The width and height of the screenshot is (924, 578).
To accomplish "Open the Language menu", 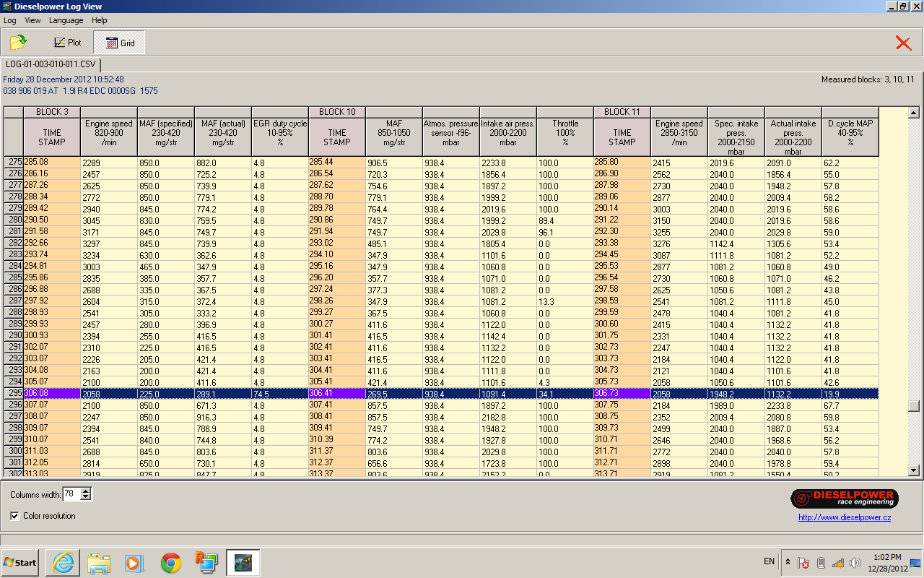I will [66, 20].
